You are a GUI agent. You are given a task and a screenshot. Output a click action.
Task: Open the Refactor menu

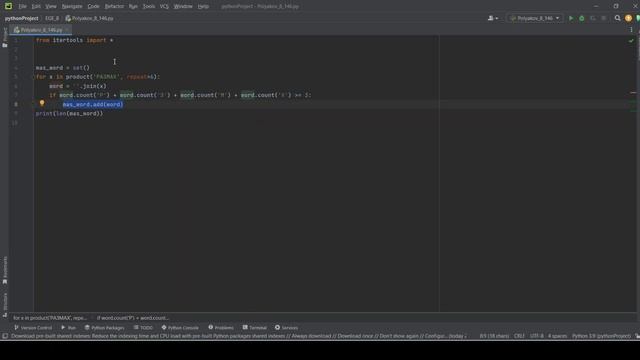114,7
